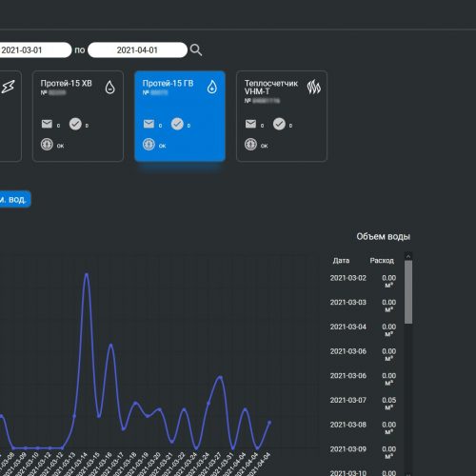Click the checkmark icon on Протей-15 ГВ card
This screenshot has height=476, width=476.
pos(177,124)
